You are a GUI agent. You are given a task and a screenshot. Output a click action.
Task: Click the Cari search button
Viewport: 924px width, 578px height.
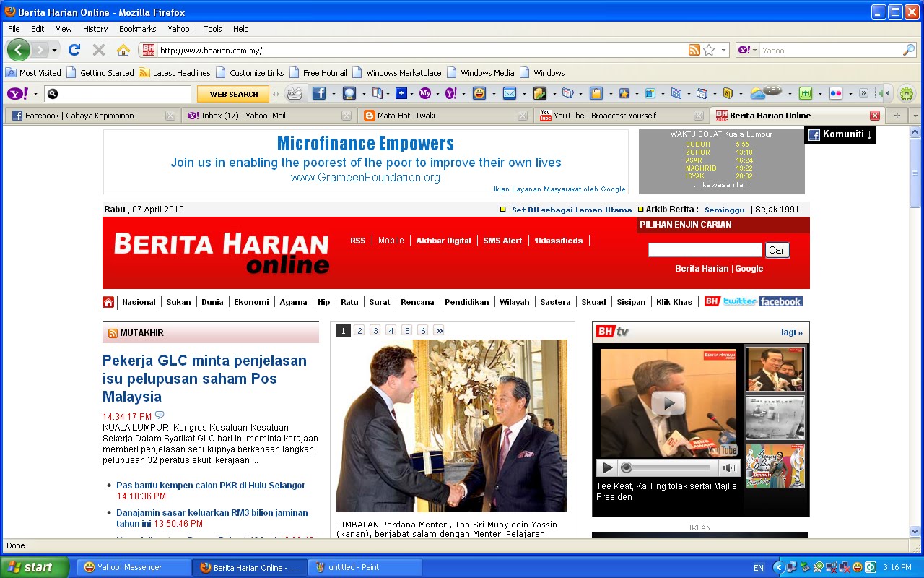[777, 250]
